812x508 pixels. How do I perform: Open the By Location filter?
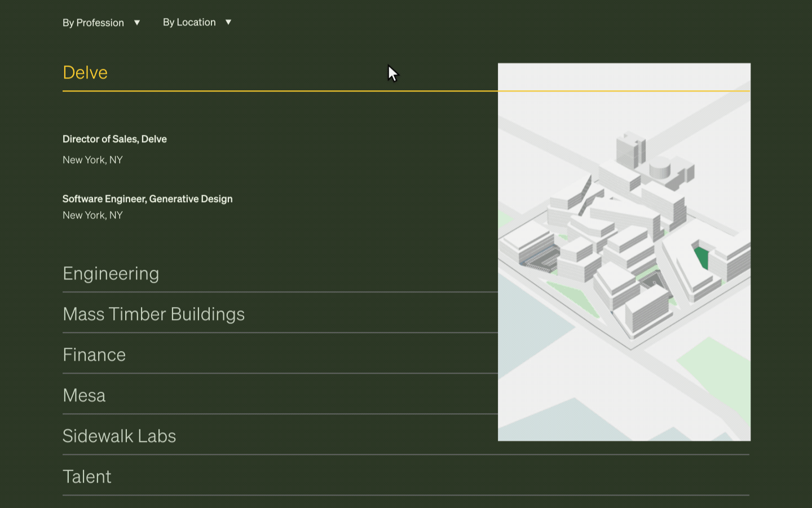(x=189, y=22)
